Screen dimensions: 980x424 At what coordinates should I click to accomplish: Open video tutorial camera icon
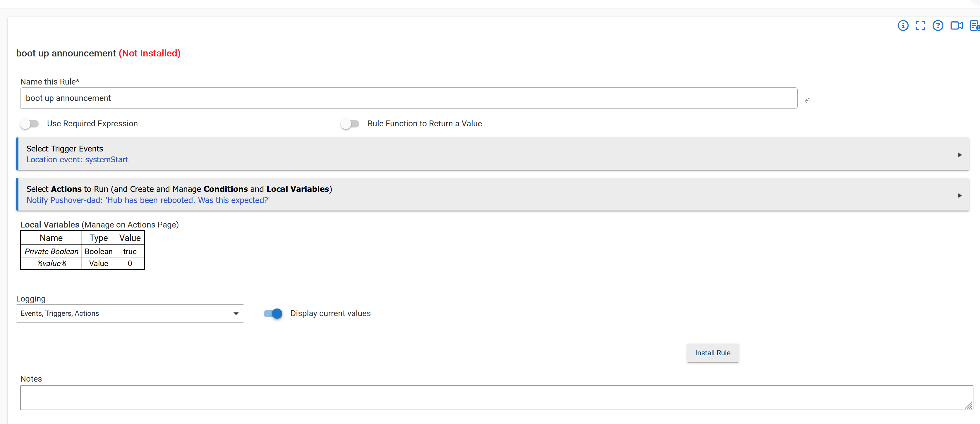[956, 25]
